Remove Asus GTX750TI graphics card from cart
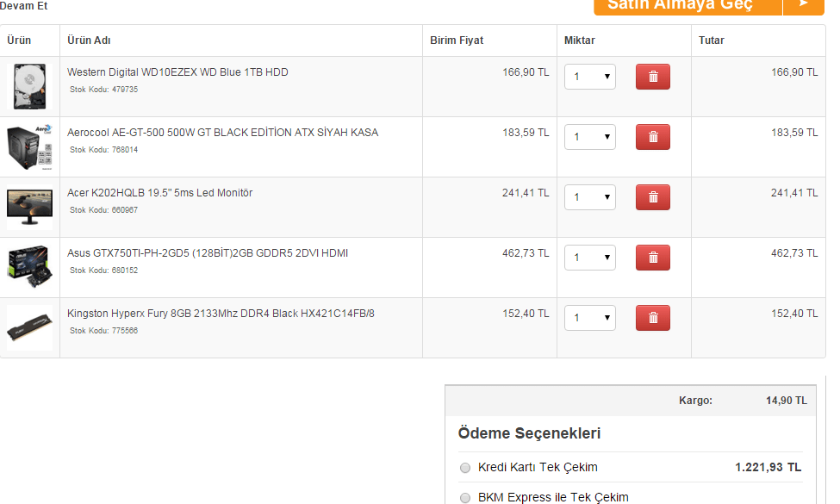This screenshot has width=840, height=504. (x=652, y=258)
